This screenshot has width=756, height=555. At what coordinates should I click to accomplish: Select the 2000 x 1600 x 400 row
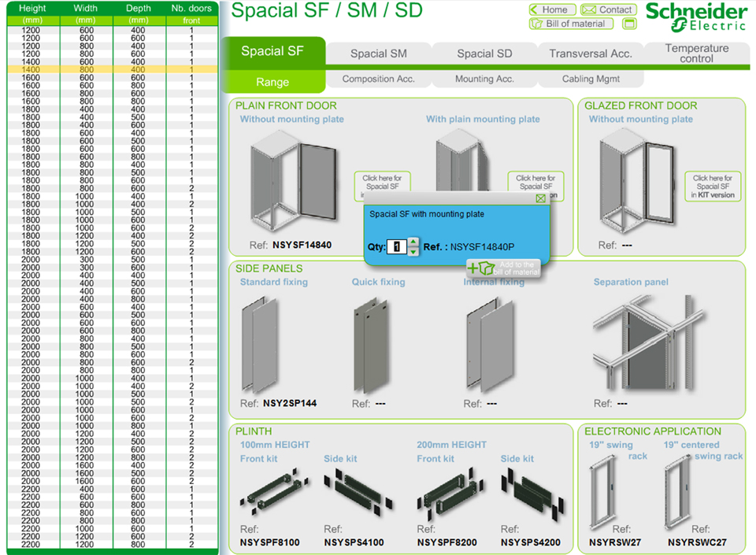pyautogui.click(x=113, y=465)
